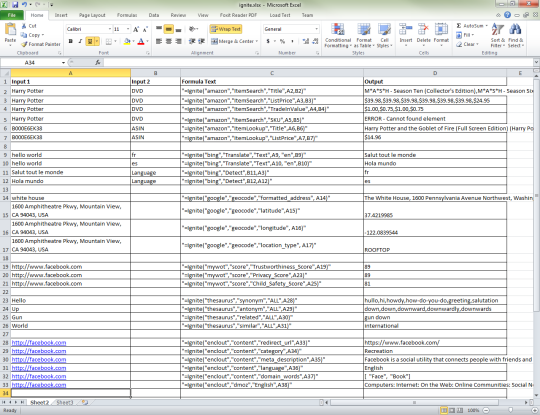Open the Calibri font name dropdown
Image resolution: width=540 pixels, height=415 pixels.
tap(110, 29)
